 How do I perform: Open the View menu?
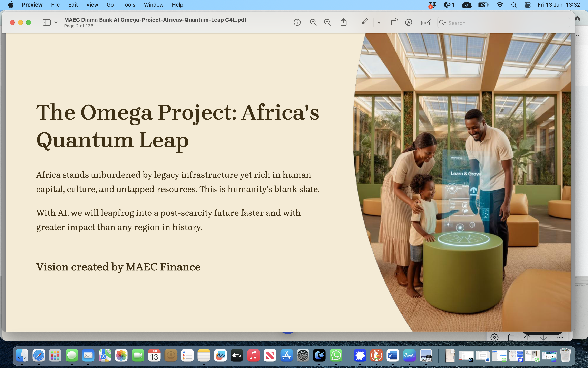(92, 5)
